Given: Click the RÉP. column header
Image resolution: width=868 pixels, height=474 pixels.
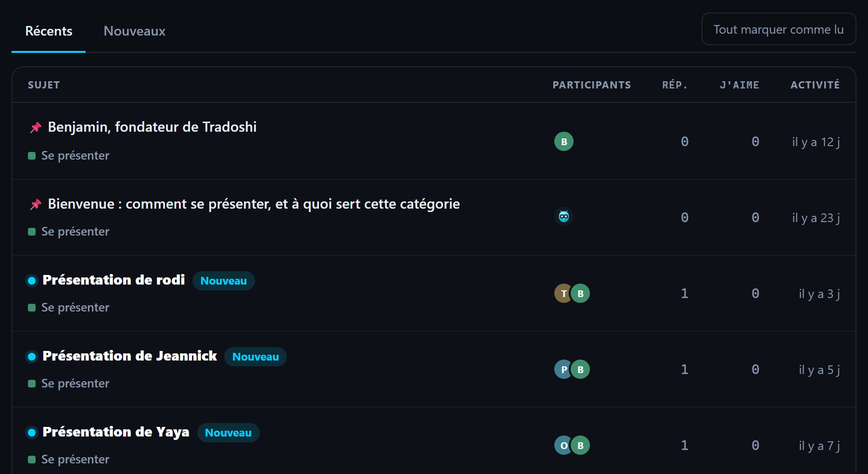Looking at the screenshot, I should [x=675, y=85].
